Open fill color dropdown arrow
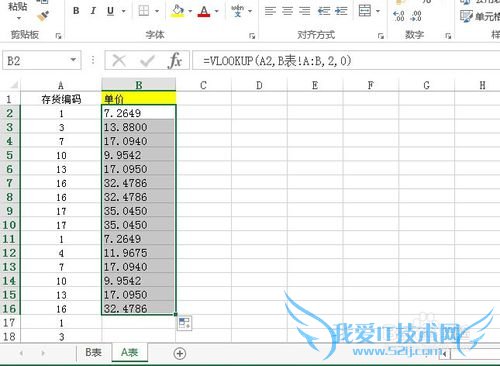 coord(190,11)
